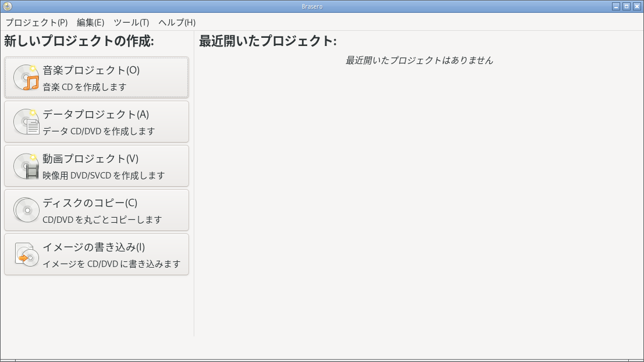Click the audio project music-note disc icon
This screenshot has height=362, width=644.
pos(26,77)
